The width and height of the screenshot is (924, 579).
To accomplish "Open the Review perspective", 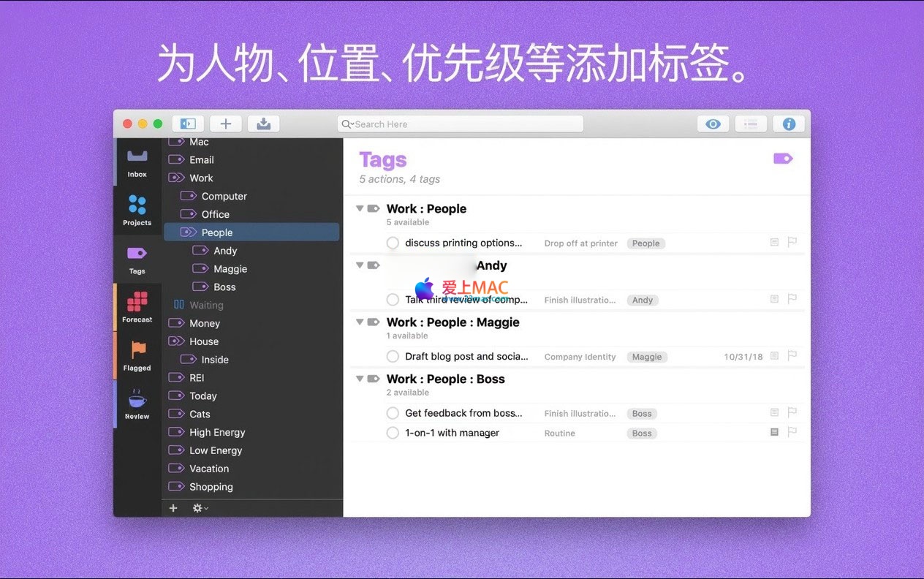I will point(137,404).
